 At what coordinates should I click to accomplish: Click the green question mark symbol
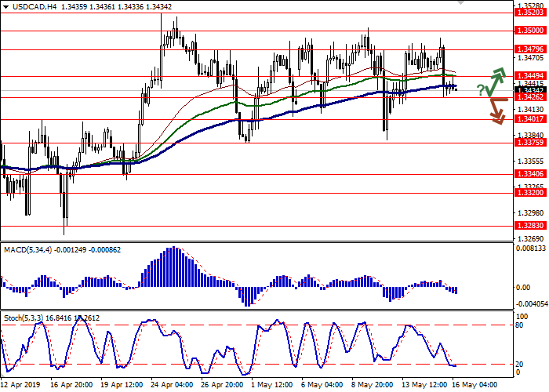click(480, 90)
